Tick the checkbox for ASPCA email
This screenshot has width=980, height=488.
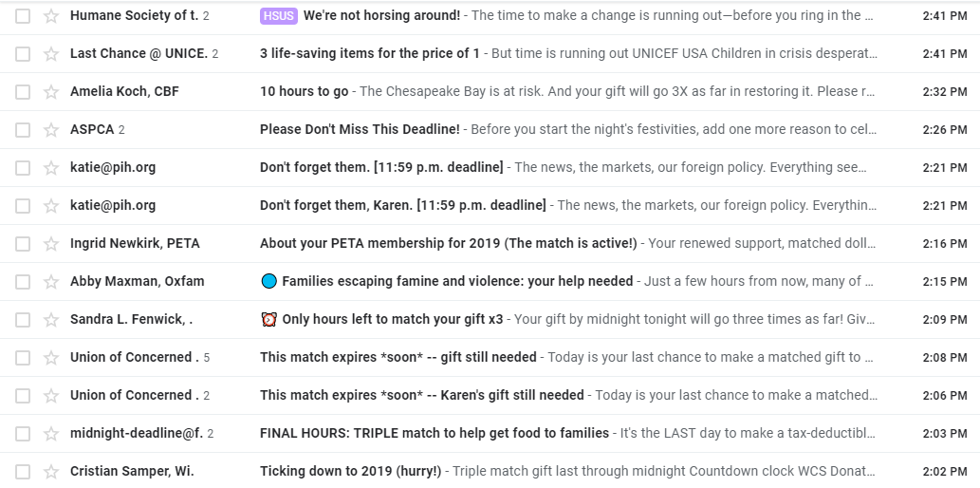23,130
